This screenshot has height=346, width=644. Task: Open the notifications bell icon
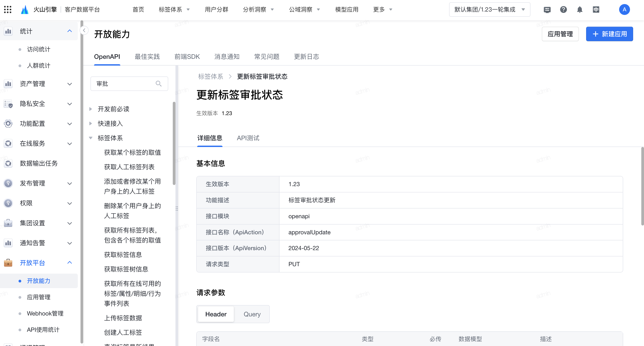point(580,10)
